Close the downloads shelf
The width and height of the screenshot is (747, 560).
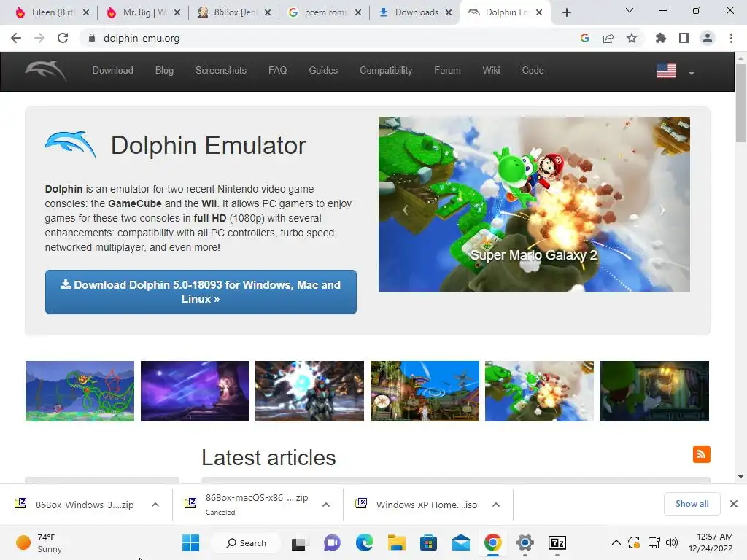pos(734,504)
